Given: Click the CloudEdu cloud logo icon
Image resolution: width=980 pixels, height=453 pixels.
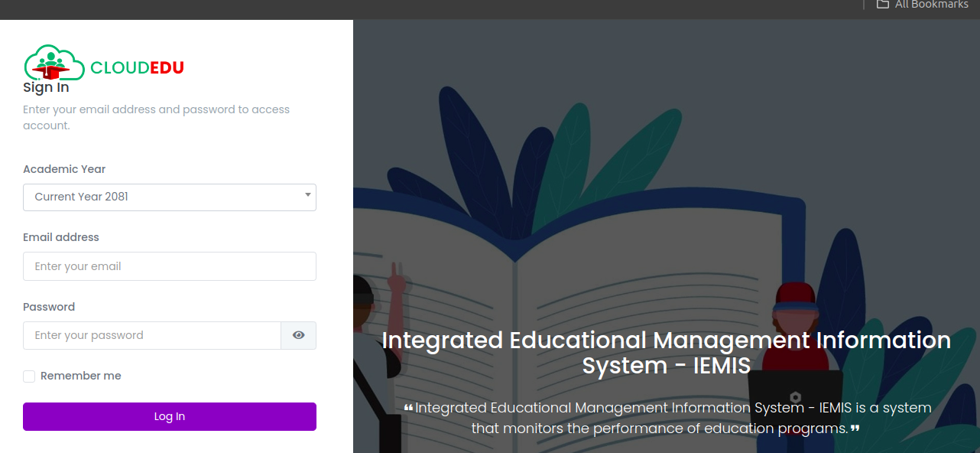Looking at the screenshot, I should coord(54,63).
